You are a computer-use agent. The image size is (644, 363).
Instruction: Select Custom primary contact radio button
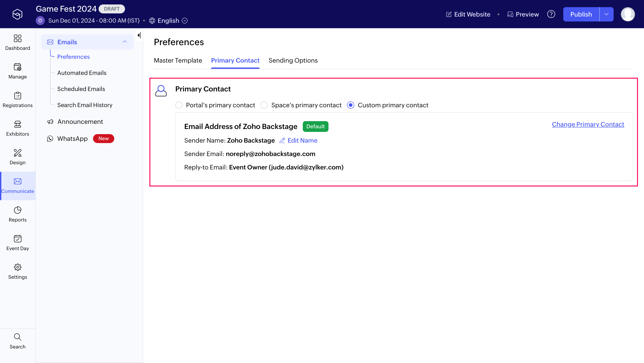(x=350, y=105)
